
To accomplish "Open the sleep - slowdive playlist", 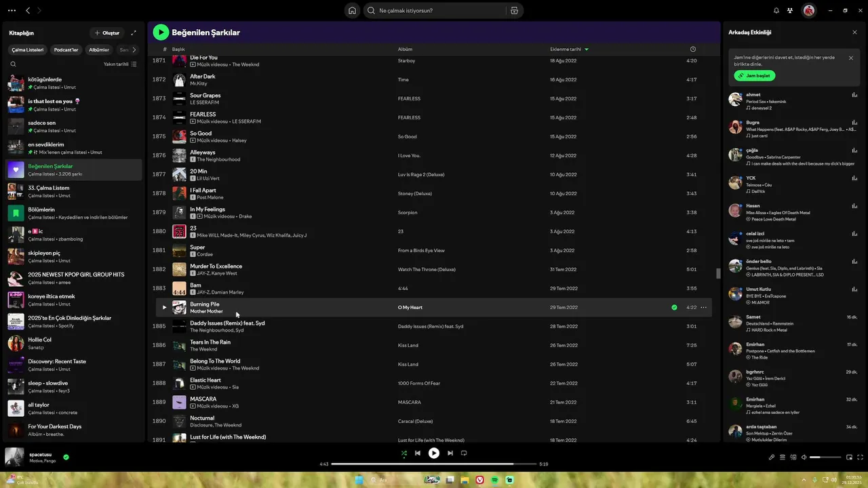I will [x=75, y=387].
